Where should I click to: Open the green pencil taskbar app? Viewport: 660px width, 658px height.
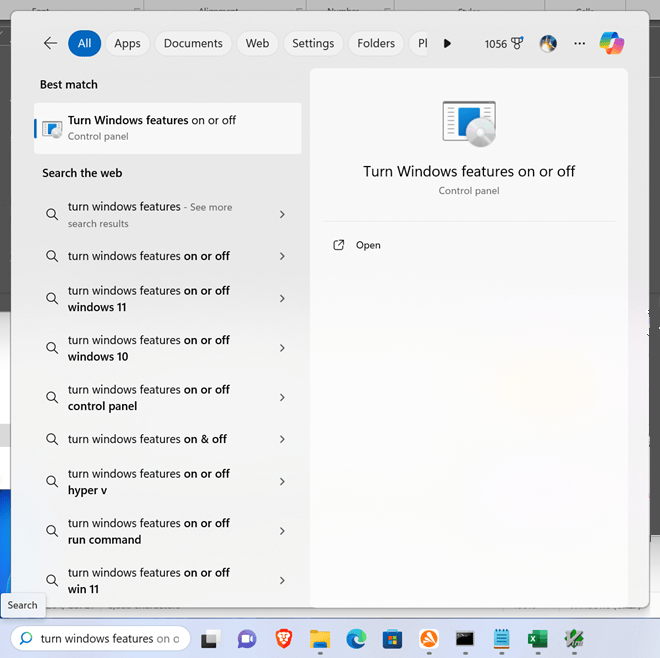point(574,639)
